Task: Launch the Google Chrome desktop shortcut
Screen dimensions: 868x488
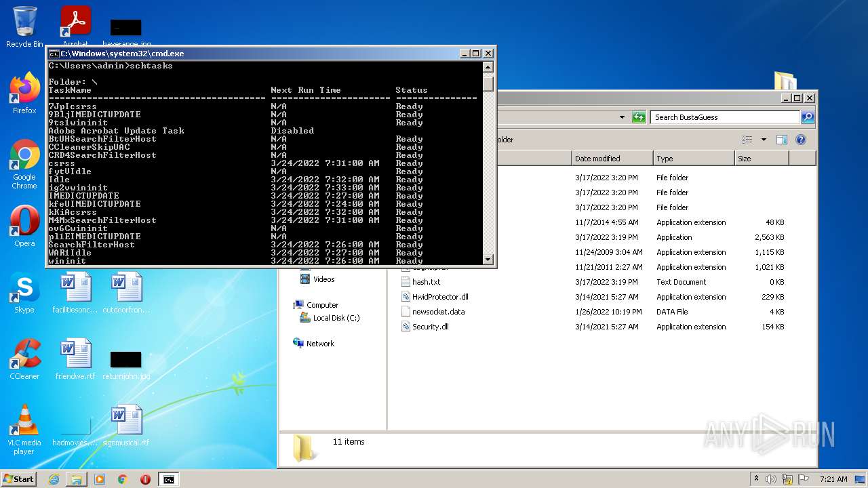Action: [24, 164]
